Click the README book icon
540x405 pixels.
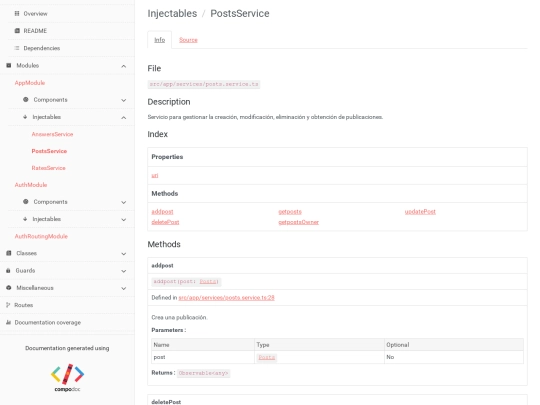17,31
